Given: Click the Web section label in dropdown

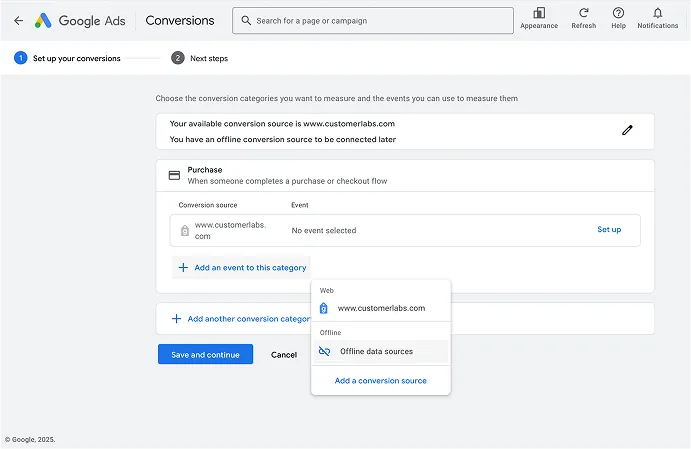Looking at the screenshot, I should (x=327, y=290).
